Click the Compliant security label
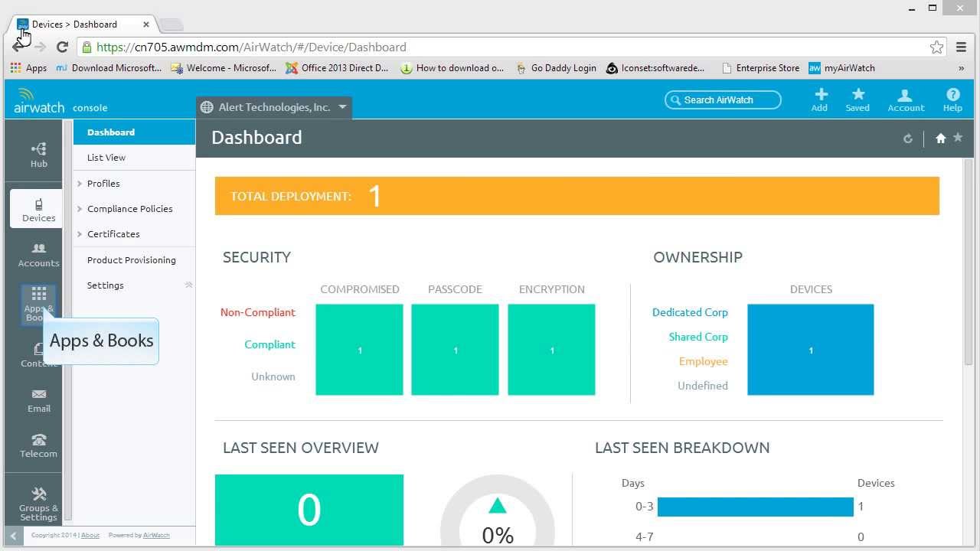This screenshot has height=551, width=980. [x=269, y=344]
